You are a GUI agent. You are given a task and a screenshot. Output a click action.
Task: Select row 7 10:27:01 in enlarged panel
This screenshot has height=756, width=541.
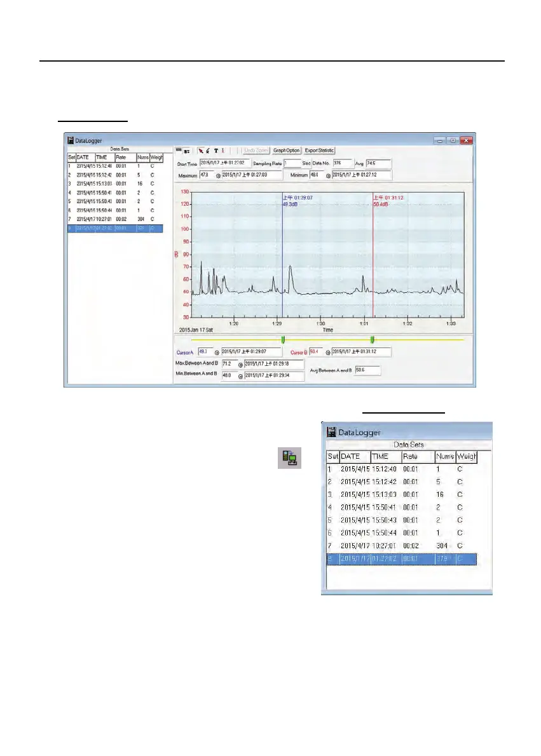[x=402, y=546]
